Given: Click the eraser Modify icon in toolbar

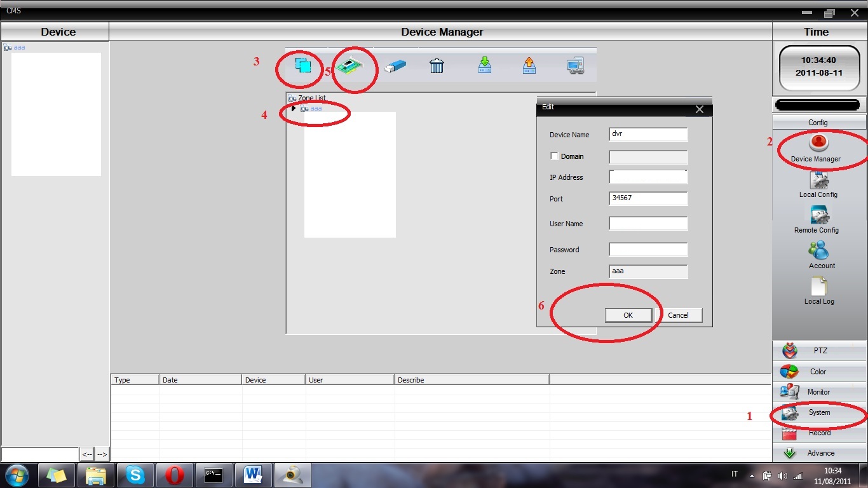Looking at the screenshot, I should pyautogui.click(x=394, y=65).
